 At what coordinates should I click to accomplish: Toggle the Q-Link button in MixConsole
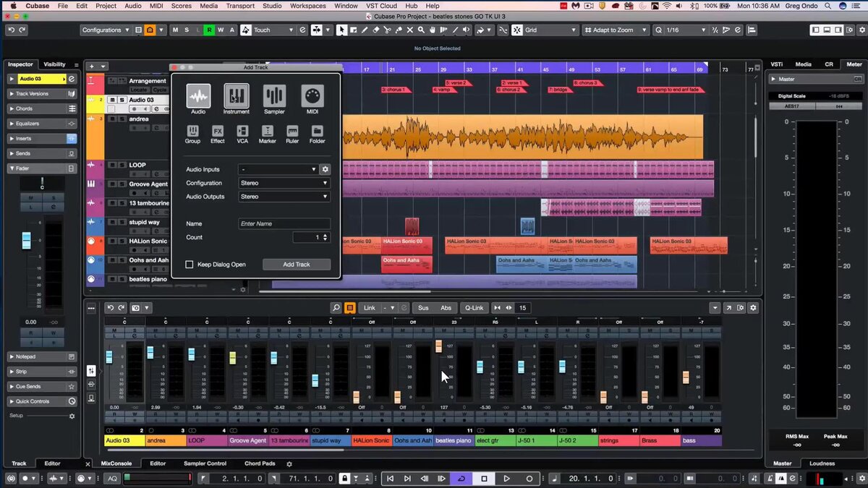tap(474, 308)
